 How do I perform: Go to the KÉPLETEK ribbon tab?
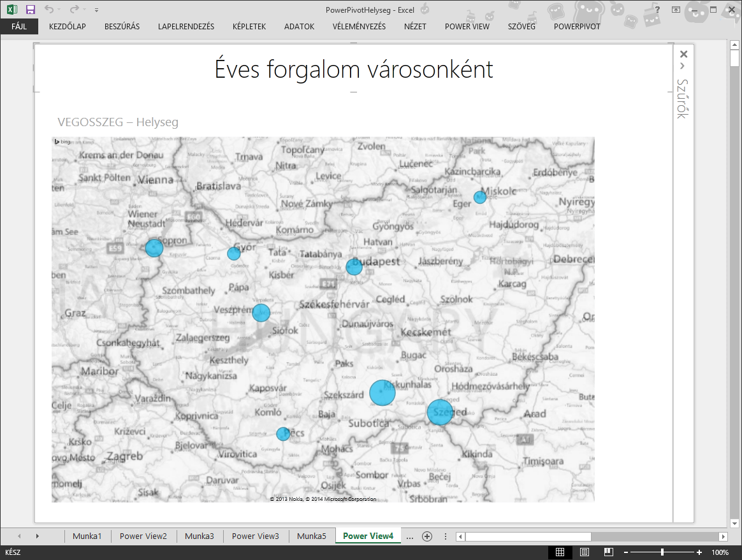pos(249,27)
